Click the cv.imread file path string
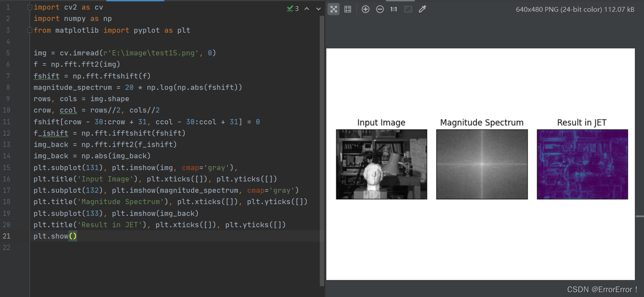644x297 pixels. (151, 53)
